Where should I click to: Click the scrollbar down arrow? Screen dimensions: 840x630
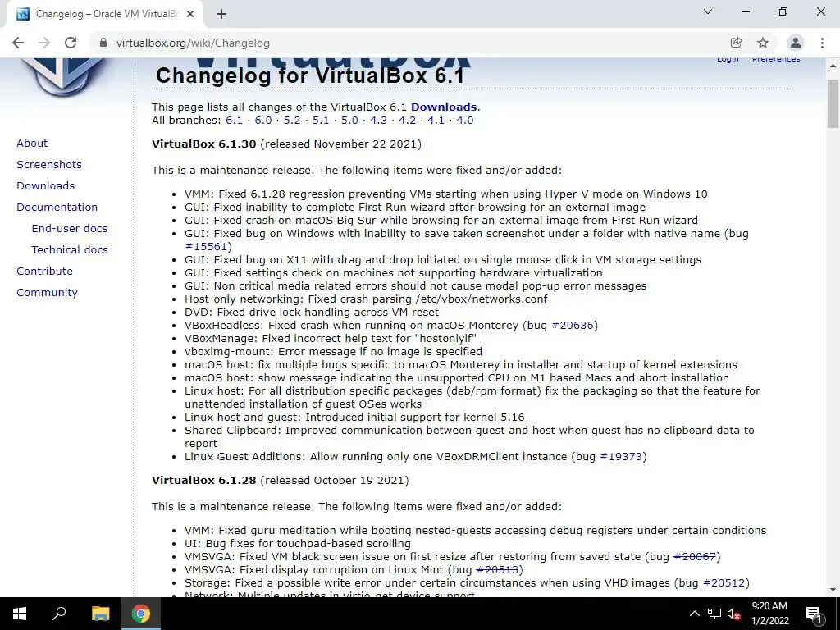pos(833,590)
